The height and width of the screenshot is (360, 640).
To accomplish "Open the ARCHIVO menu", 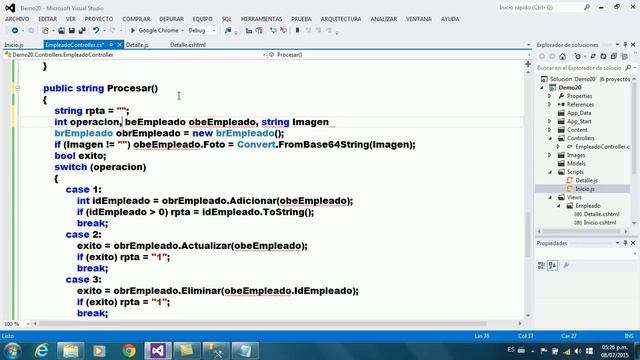I will (17, 19).
